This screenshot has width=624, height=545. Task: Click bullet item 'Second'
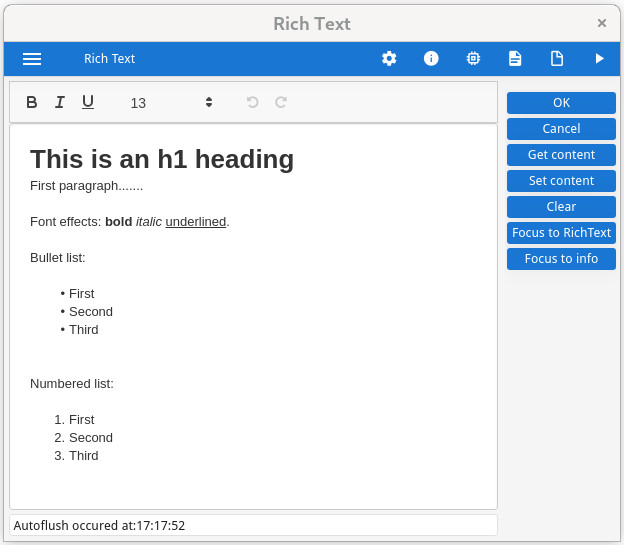click(x=91, y=312)
